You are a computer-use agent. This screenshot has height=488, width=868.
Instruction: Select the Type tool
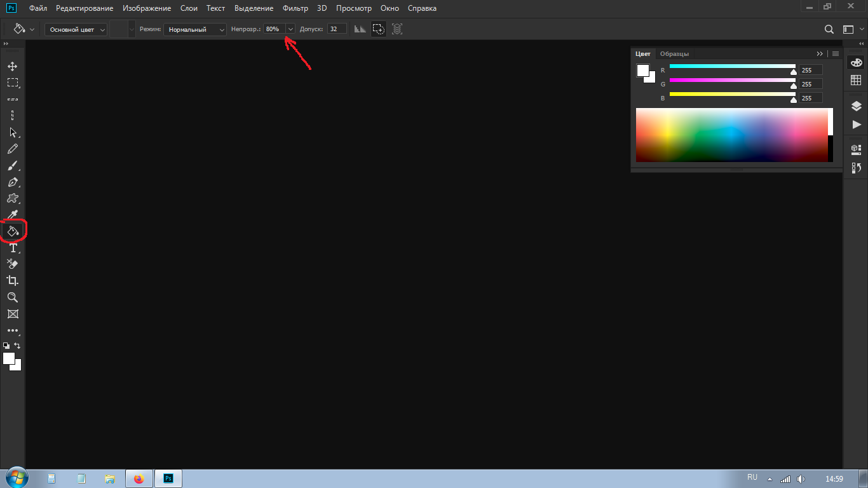(12, 248)
